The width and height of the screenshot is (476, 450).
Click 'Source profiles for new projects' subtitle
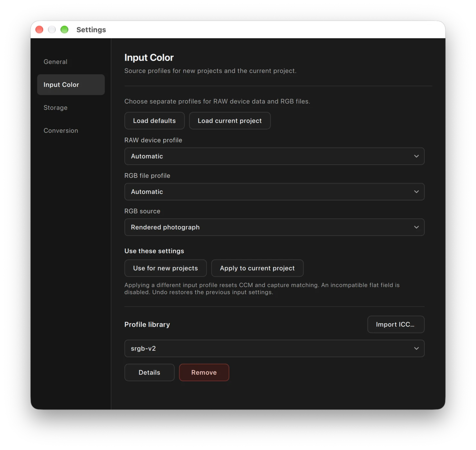click(x=210, y=71)
